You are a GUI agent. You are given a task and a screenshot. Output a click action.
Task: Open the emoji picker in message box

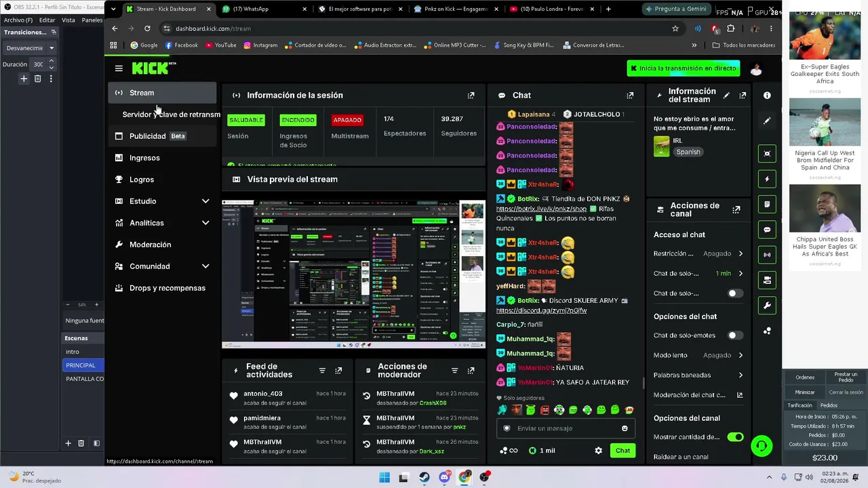point(625,428)
